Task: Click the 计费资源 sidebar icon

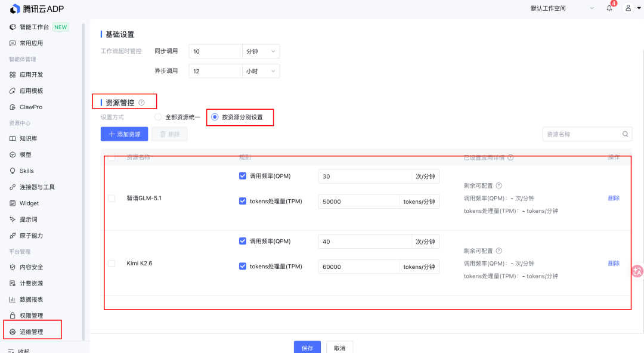Action: pos(13,284)
